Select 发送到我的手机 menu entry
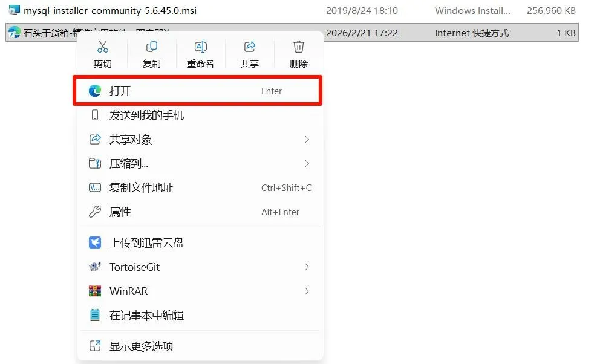 [200, 115]
